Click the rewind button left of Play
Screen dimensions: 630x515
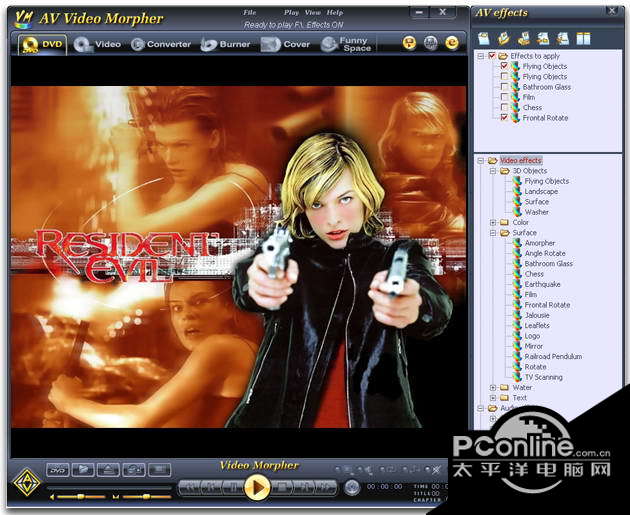(190, 488)
